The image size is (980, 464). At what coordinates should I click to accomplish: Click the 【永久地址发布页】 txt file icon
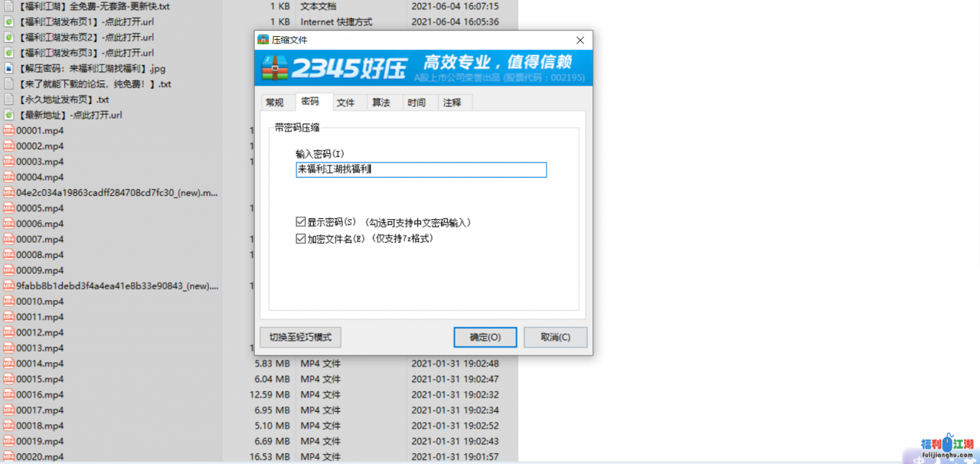[x=8, y=100]
